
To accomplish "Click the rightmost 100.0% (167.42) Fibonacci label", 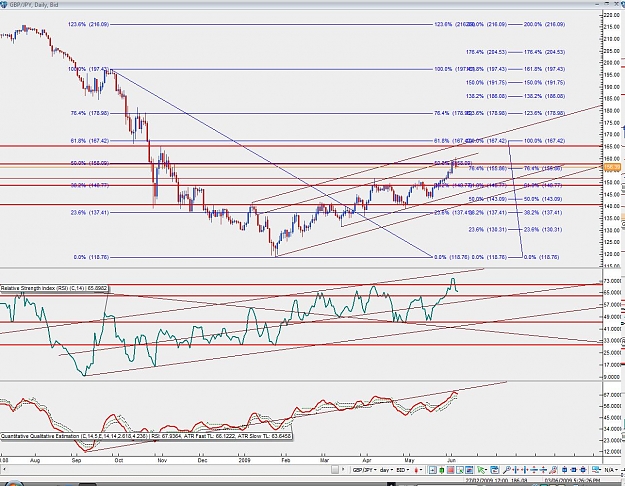I will 544,141.
